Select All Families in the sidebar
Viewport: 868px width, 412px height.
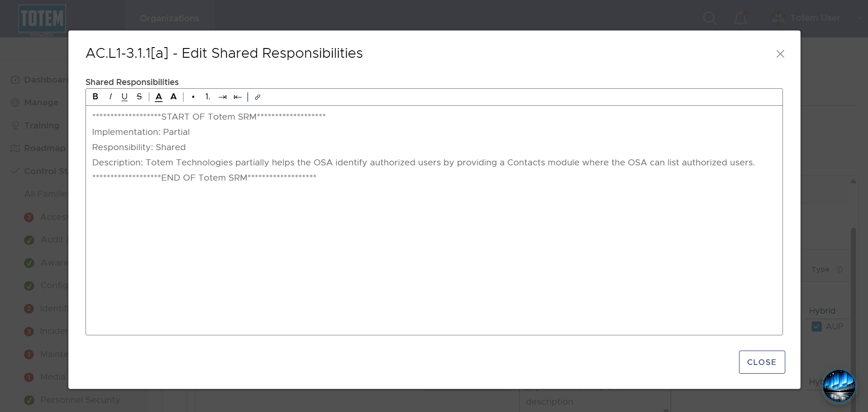[46, 194]
